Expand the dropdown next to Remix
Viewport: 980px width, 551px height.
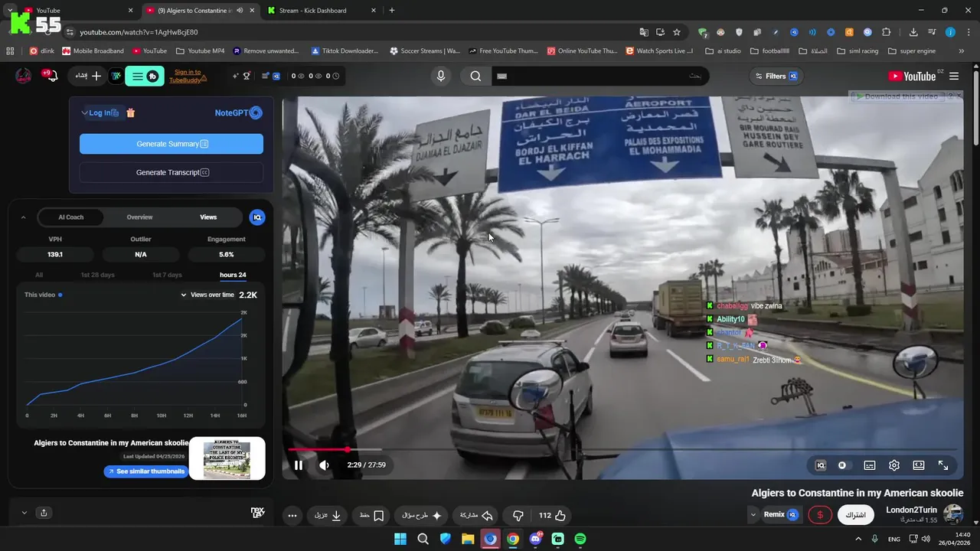[x=753, y=515]
